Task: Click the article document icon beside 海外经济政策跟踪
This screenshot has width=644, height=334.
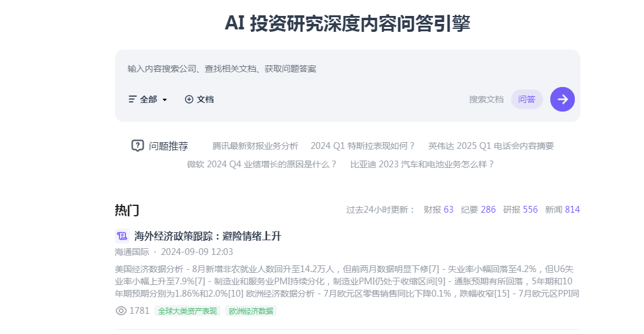Action: [122, 236]
